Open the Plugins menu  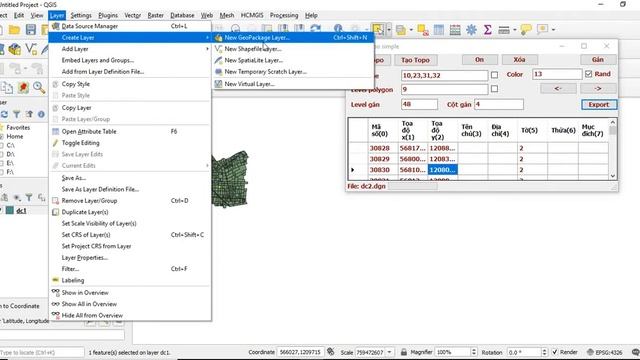(108, 15)
